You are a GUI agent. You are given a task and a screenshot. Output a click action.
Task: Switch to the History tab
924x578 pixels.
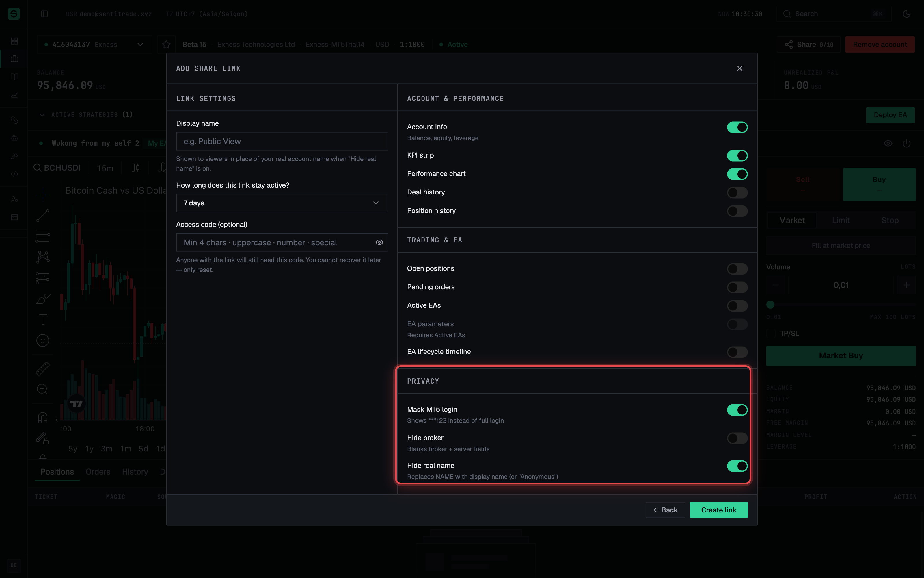[135, 472]
